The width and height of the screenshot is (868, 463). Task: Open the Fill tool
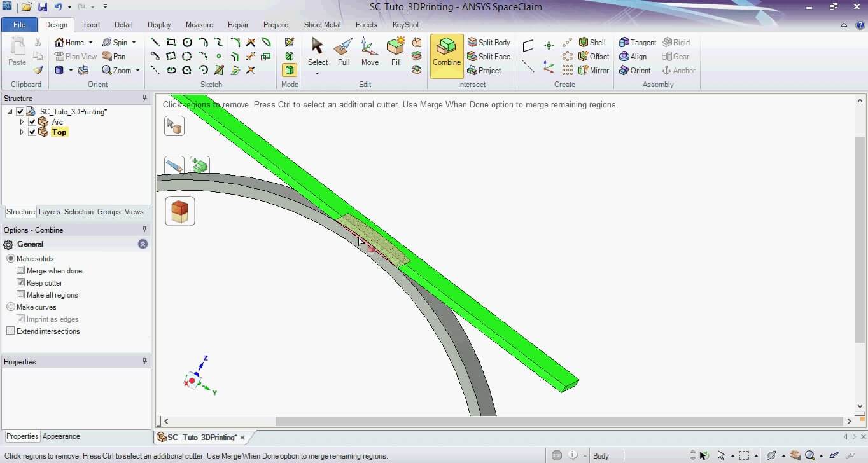point(396,51)
